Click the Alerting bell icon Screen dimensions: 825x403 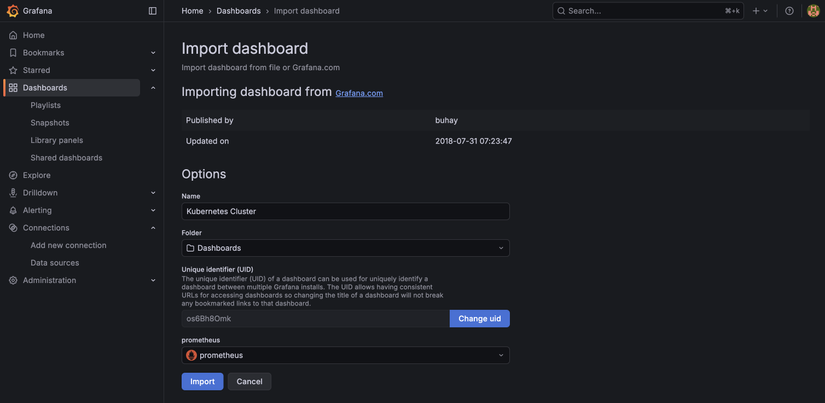point(13,210)
